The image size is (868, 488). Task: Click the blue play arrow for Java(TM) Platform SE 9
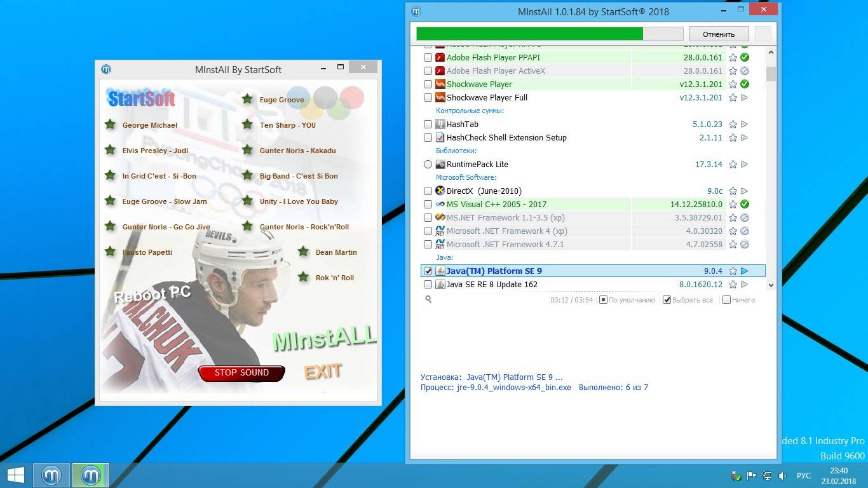click(x=745, y=271)
